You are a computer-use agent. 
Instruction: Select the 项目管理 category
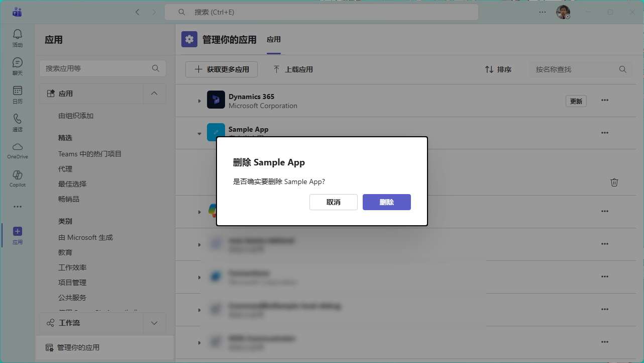[x=72, y=283]
